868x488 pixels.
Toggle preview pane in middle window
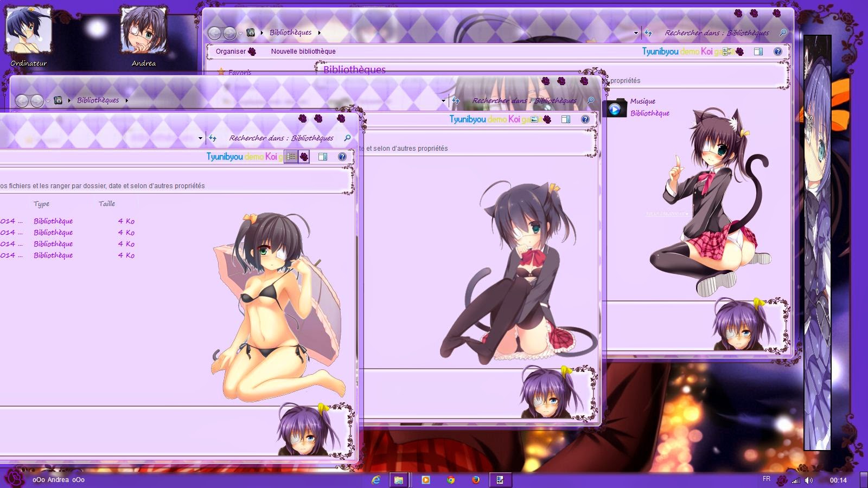pyautogui.click(x=566, y=119)
